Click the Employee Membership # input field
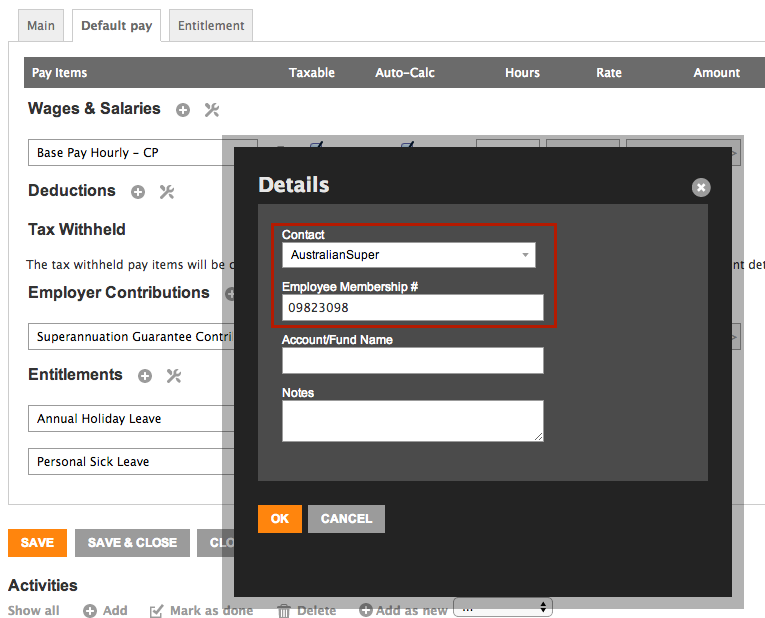 413,308
